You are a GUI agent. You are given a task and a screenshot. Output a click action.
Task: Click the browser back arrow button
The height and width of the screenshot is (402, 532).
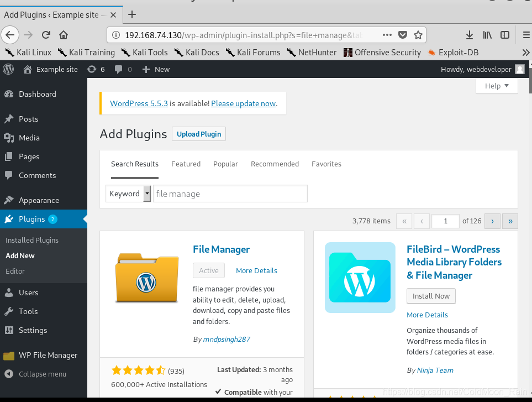pos(10,35)
